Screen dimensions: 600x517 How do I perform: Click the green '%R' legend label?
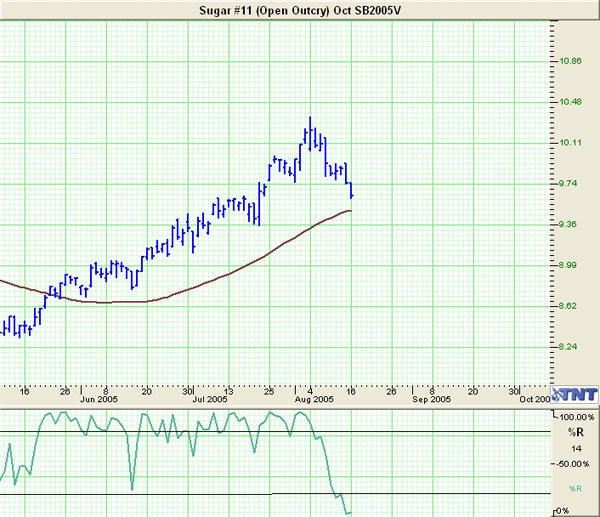(x=575, y=489)
